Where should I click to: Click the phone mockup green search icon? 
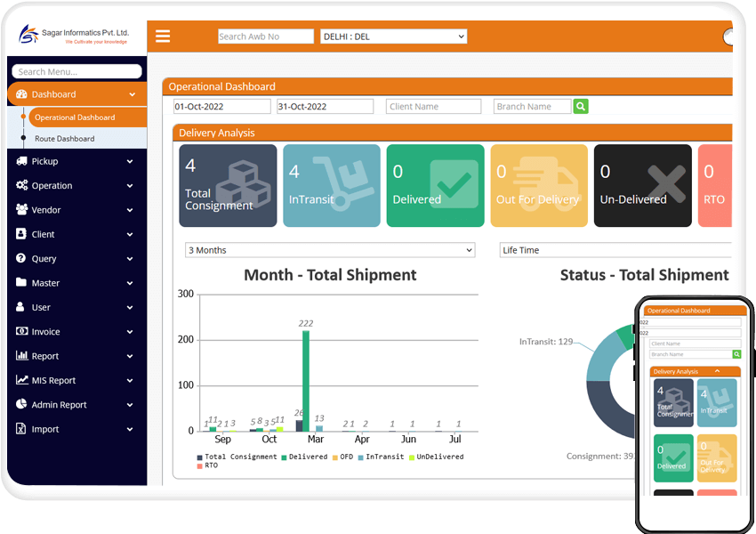[736, 354]
